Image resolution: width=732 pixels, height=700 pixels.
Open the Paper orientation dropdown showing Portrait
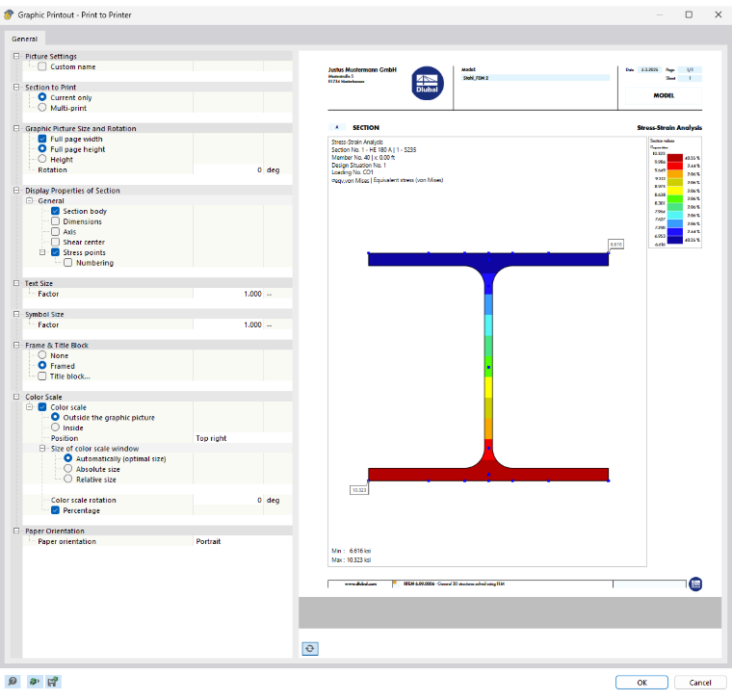243,541
